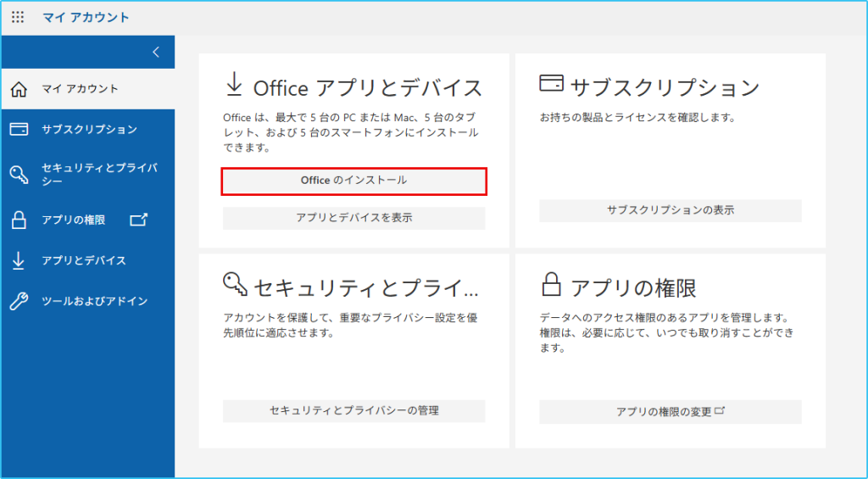
Task: Click the マイ アカウント title in the header
Action: click(x=86, y=17)
